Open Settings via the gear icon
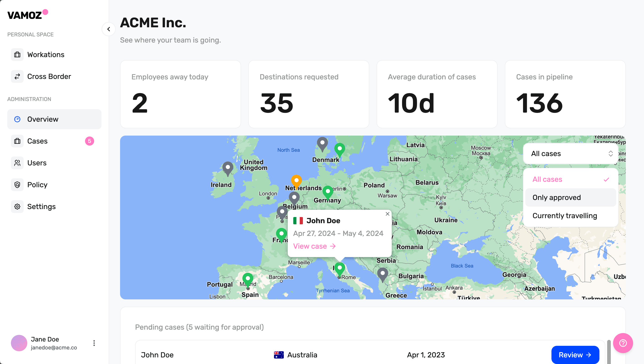The width and height of the screenshot is (644, 364). pyautogui.click(x=17, y=206)
